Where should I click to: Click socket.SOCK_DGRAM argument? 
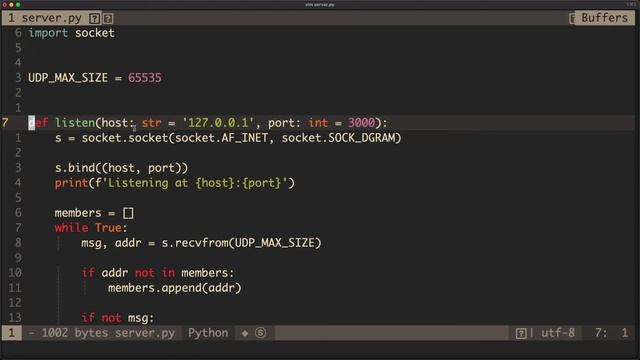pos(338,138)
